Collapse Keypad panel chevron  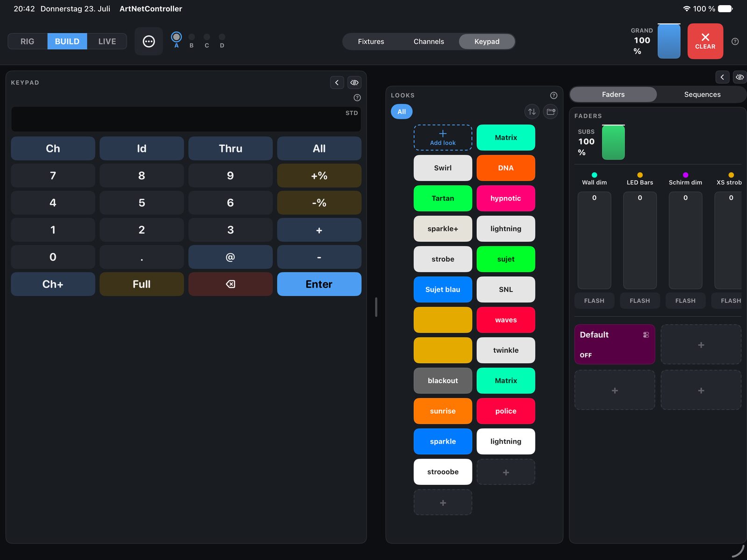(337, 83)
